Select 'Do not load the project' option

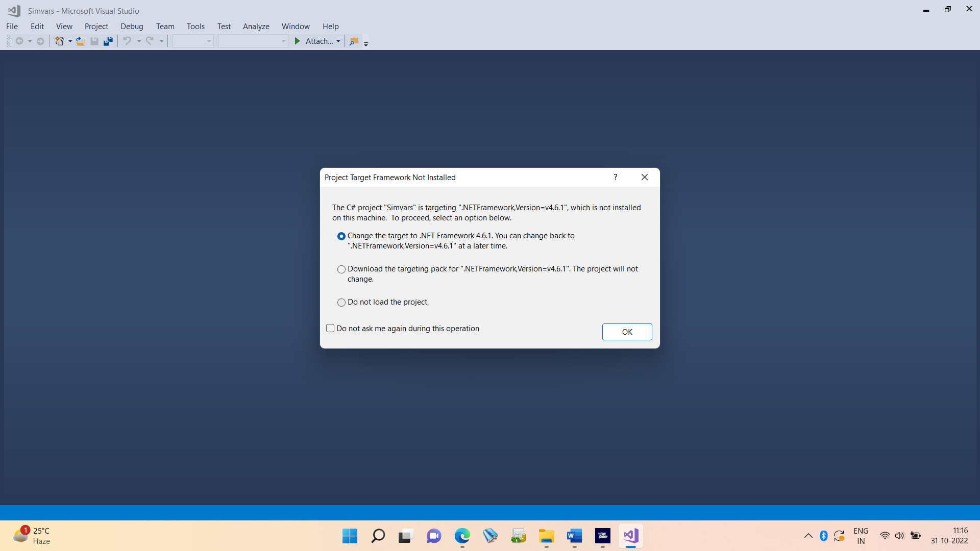341,302
